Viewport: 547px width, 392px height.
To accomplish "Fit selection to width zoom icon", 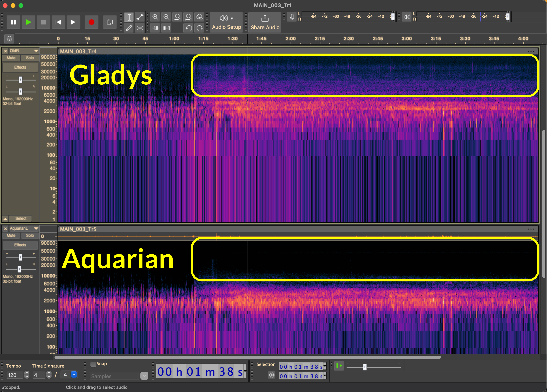I will pos(177,17).
